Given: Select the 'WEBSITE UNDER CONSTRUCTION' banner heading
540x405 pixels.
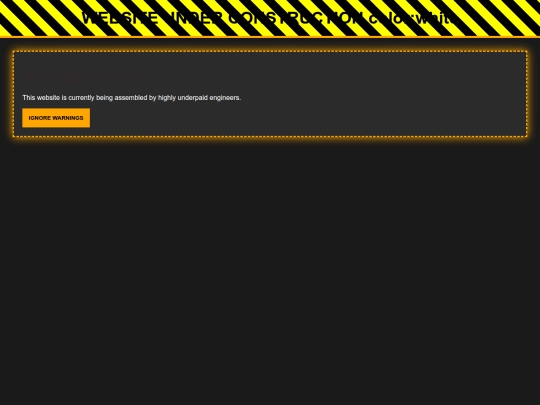Looking at the screenshot, I should coord(222,18).
